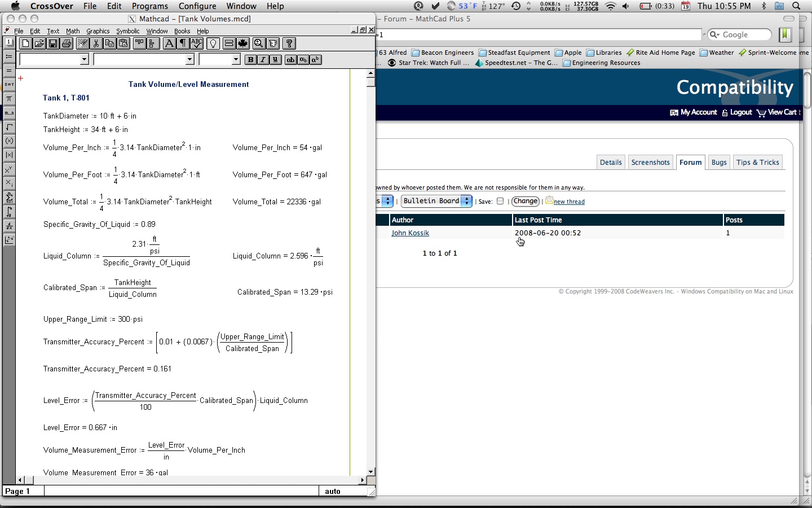812x508 pixels.
Task: Switch to the Screenshots tab
Action: [650, 162]
